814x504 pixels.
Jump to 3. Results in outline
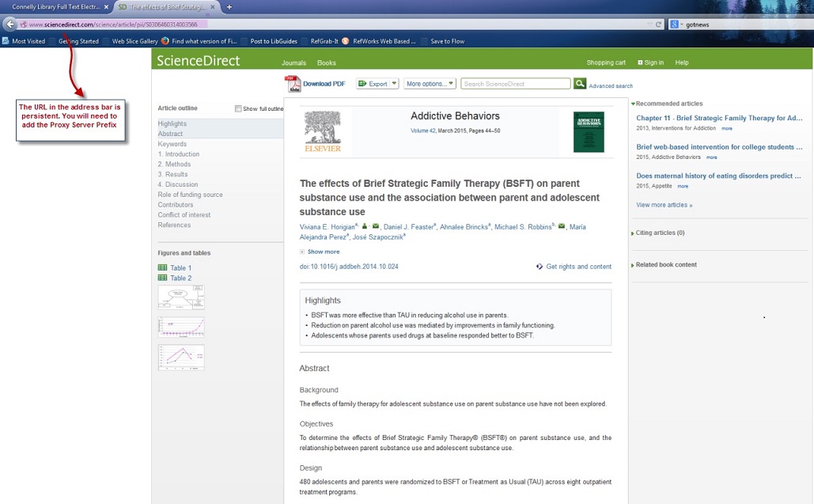pyautogui.click(x=173, y=174)
